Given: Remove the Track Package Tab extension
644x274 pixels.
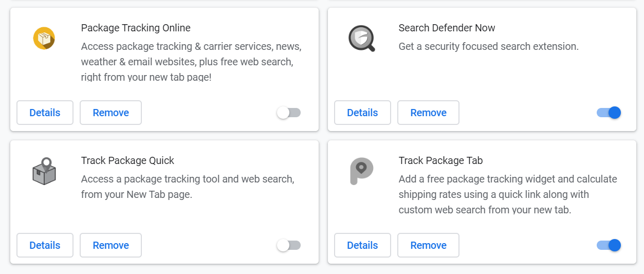Looking at the screenshot, I should point(428,245).
